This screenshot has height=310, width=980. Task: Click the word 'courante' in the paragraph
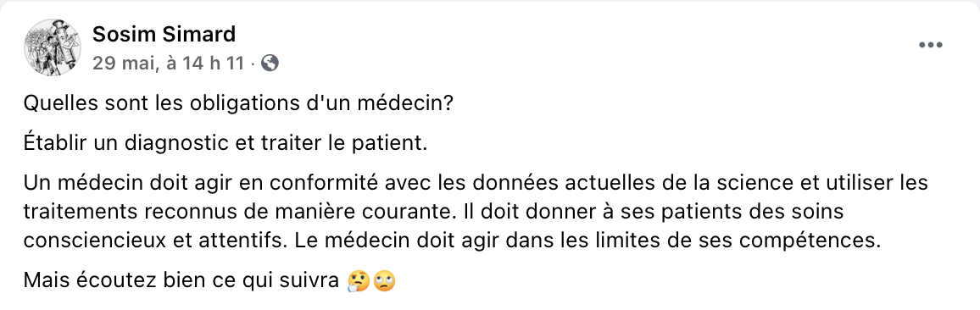click(402, 212)
